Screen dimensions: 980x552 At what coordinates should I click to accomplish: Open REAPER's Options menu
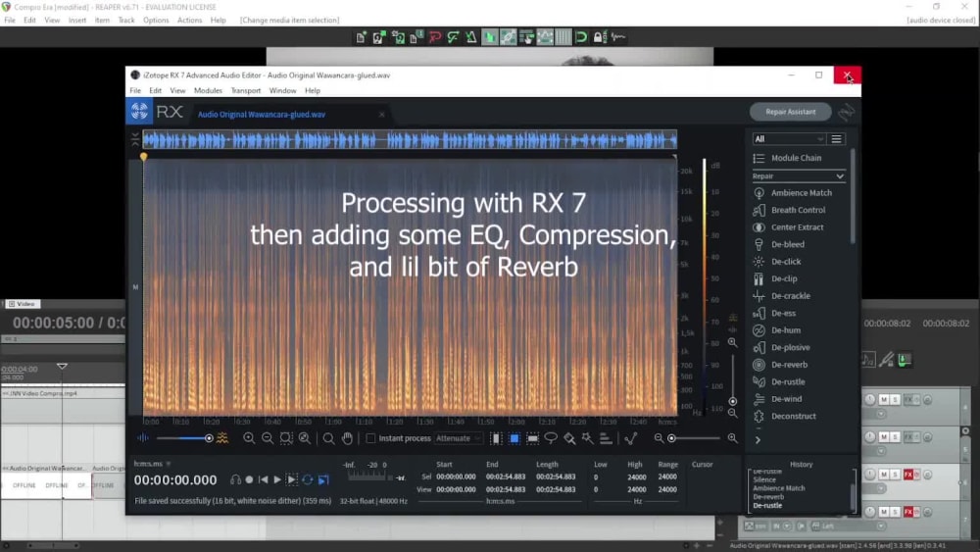156,20
